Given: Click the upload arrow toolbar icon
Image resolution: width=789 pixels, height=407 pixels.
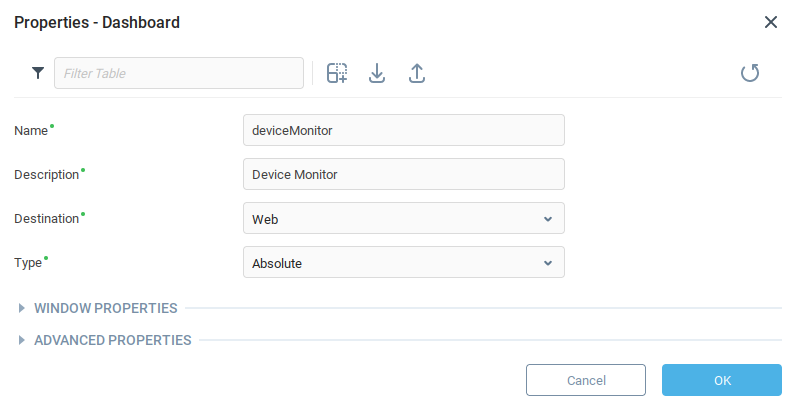Looking at the screenshot, I should pos(417,73).
